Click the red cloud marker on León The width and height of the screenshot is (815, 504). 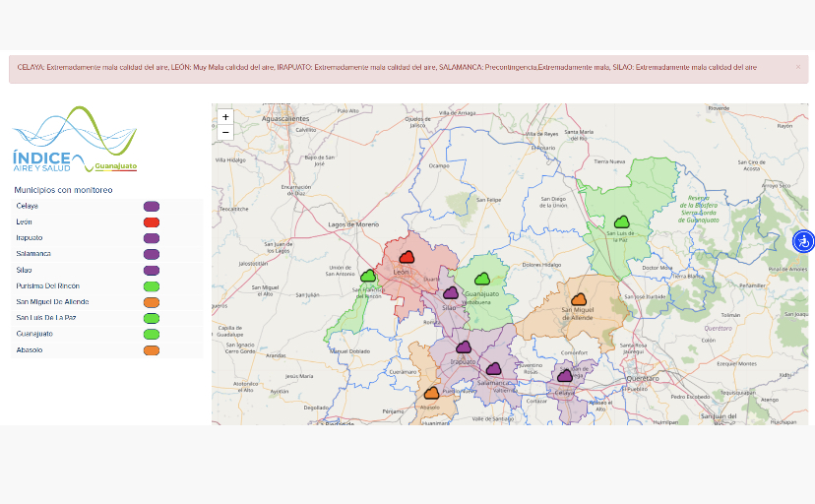click(407, 257)
